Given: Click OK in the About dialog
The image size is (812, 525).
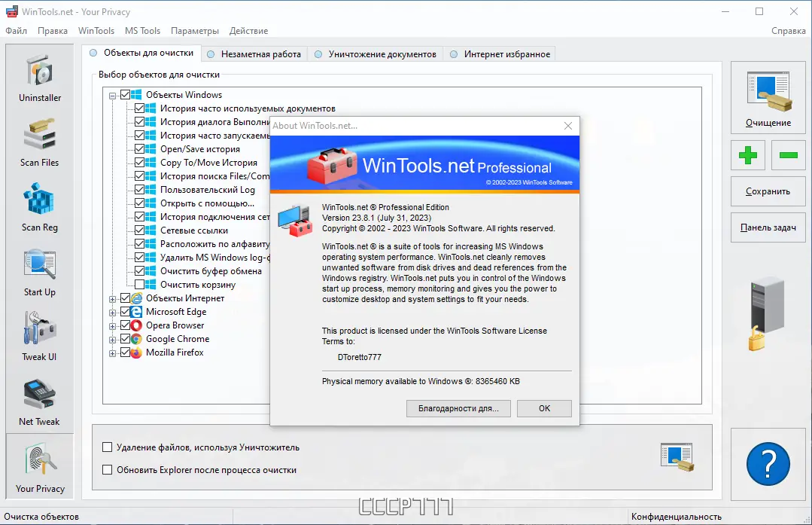Looking at the screenshot, I should click(x=544, y=408).
